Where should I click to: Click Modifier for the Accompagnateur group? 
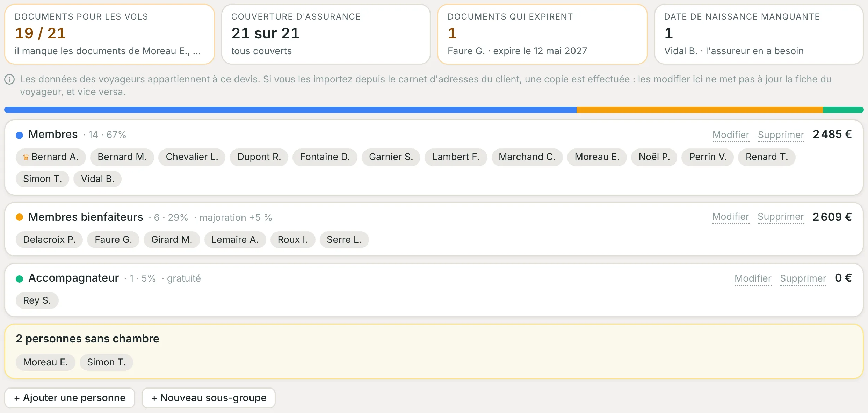click(x=753, y=278)
